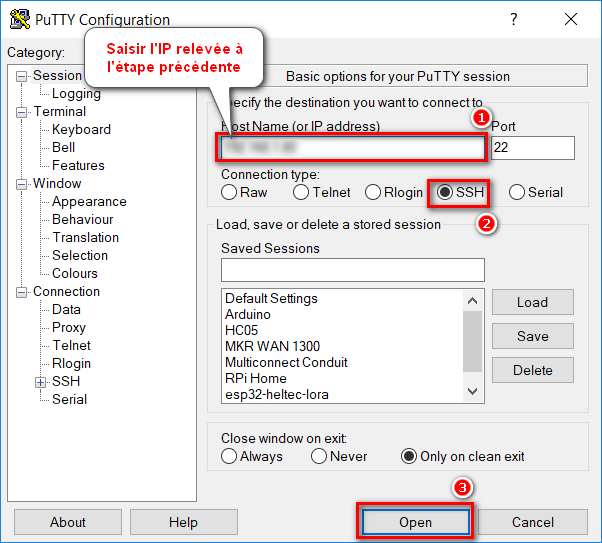Viewport: 602px width, 543px height.
Task: Select esp32-heltec-lora saved session
Action: point(276,395)
